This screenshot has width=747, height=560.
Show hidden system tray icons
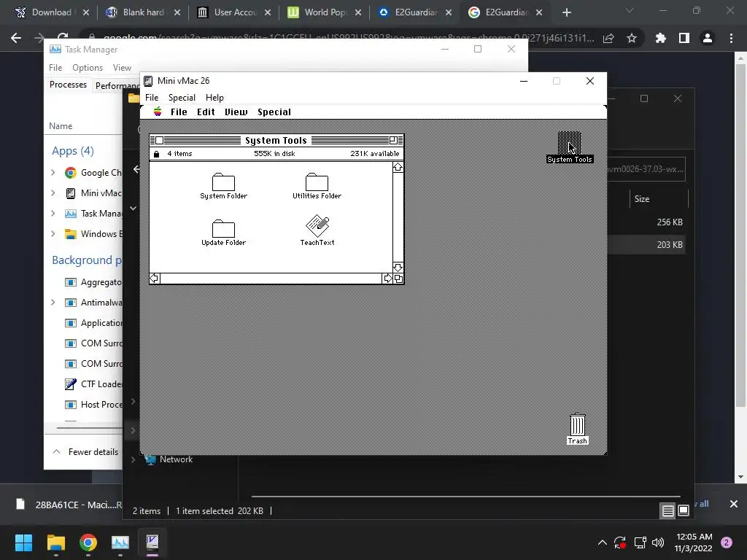point(602,542)
